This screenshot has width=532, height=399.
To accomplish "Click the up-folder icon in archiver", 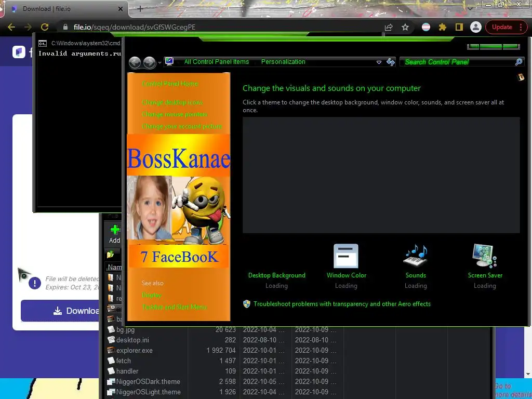I will click(110, 254).
